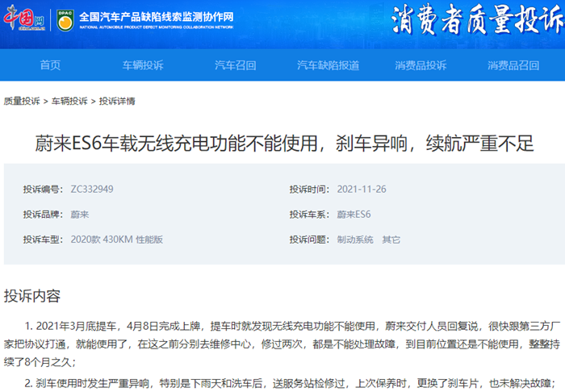Click the 投诉内容 section heading
The image size is (565, 392).
(x=32, y=295)
